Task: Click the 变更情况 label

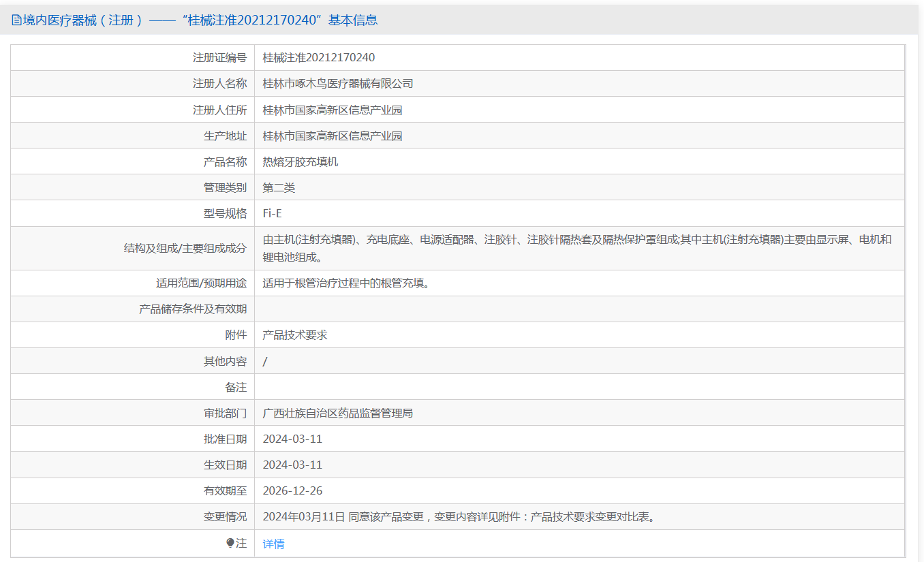Action: pyautogui.click(x=225, y=516)
